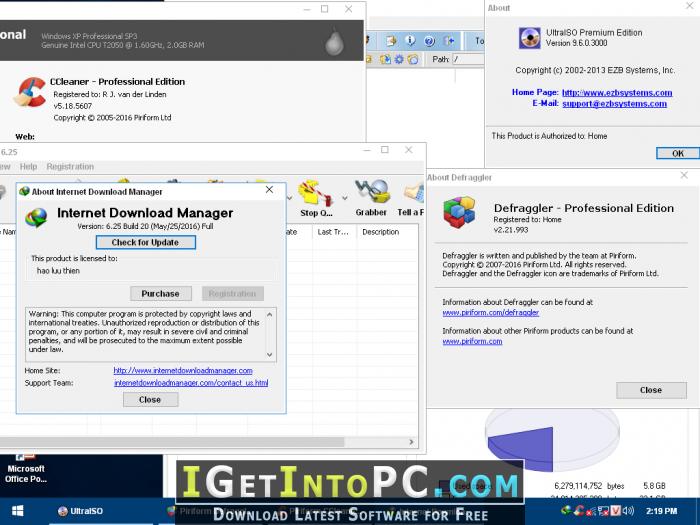The width and height of the screenshot is (700, 525).
Task: Click the UltraISO extract-file icon beside the gear
Action: [x=385, y=59]
